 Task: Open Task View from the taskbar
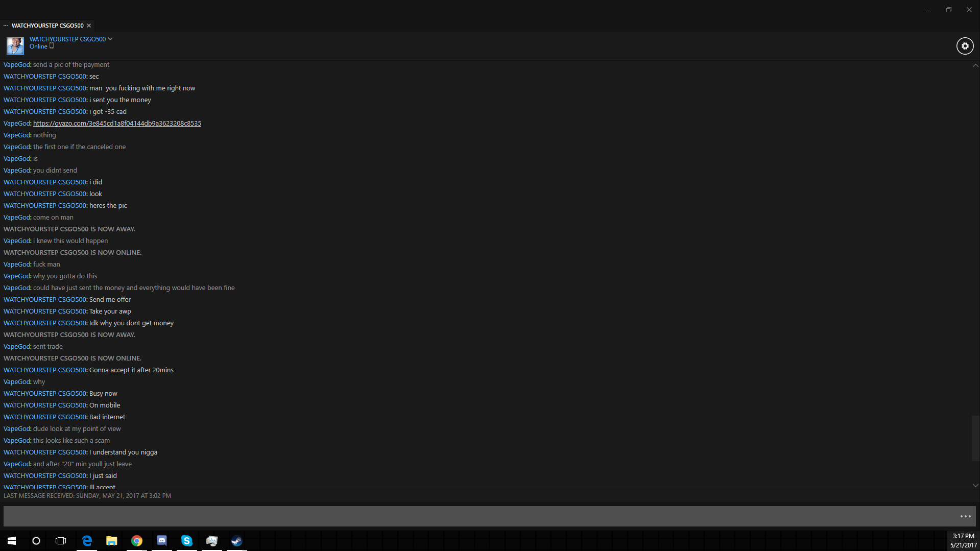61,540
